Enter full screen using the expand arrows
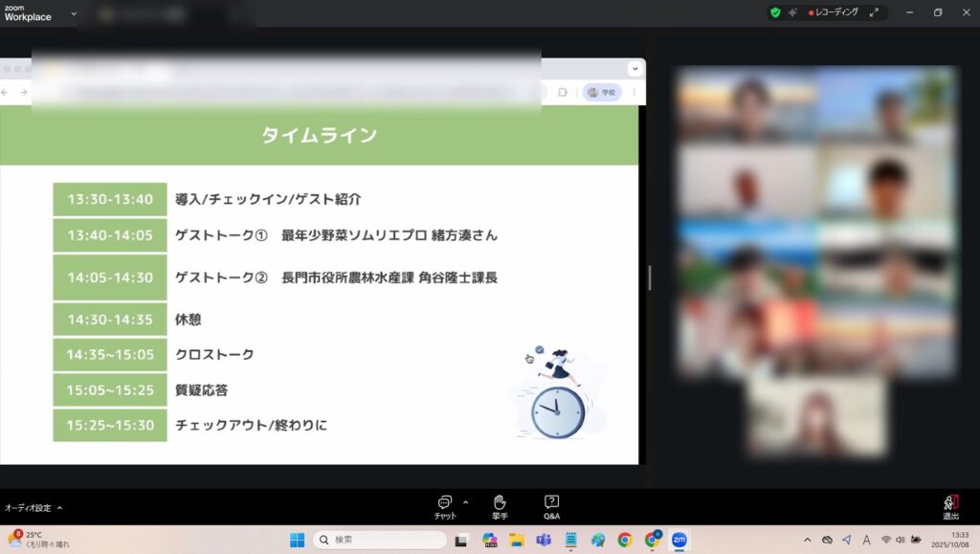This screenshot has height=554, width=980. tap(874, 12)
